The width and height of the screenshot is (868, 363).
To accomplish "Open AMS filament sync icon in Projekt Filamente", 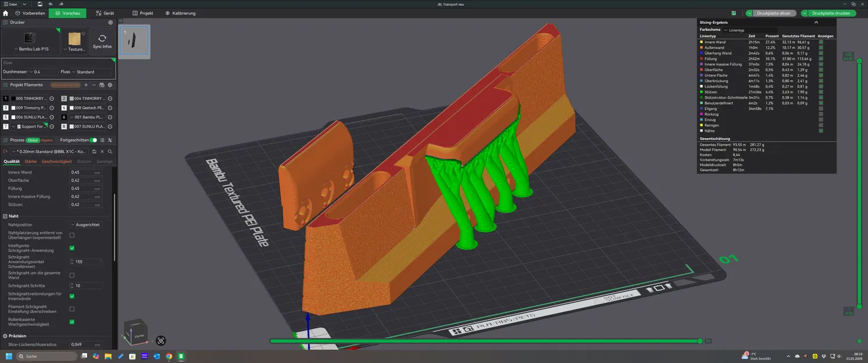I will point(102,85).
